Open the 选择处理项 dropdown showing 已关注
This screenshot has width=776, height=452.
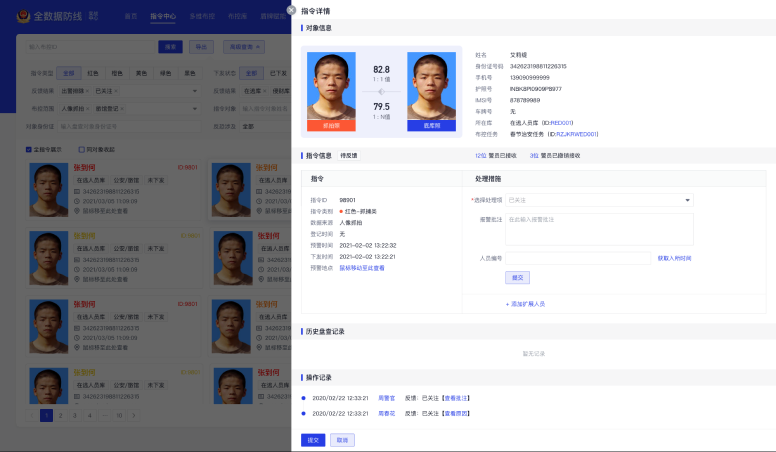point(599,200)
